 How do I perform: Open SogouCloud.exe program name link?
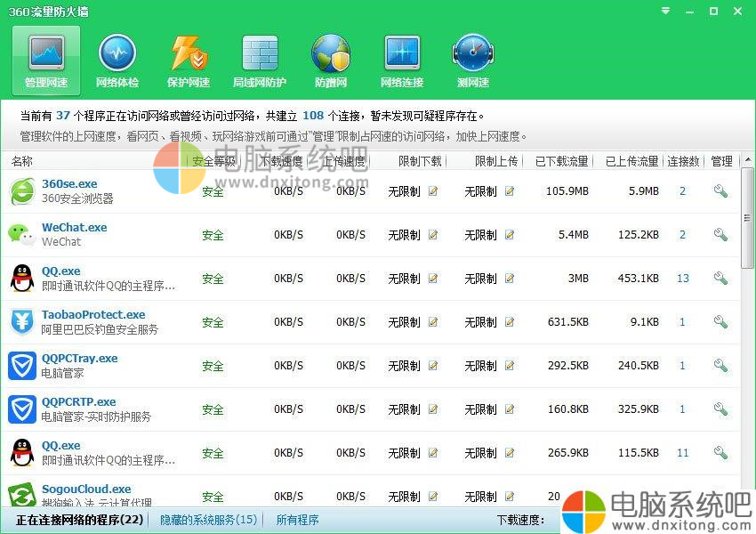[x=86, y=489]
